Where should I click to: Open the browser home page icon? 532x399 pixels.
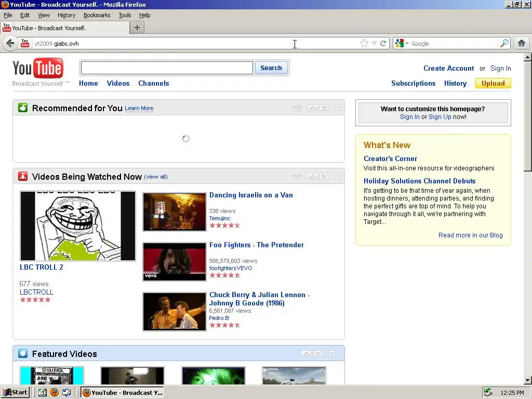522,43
